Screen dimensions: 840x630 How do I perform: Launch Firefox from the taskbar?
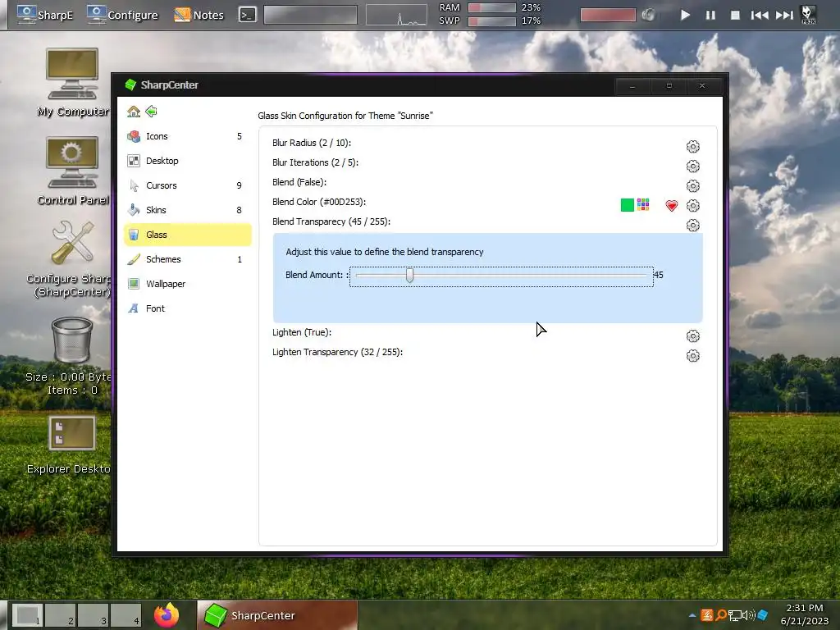click(x=167, y=615)
